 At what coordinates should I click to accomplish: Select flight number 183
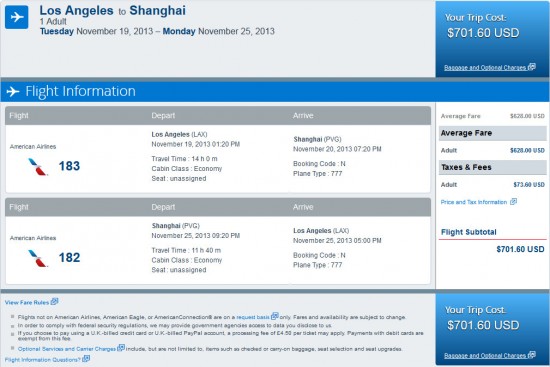pyautogui.click(x=69, y=166)
